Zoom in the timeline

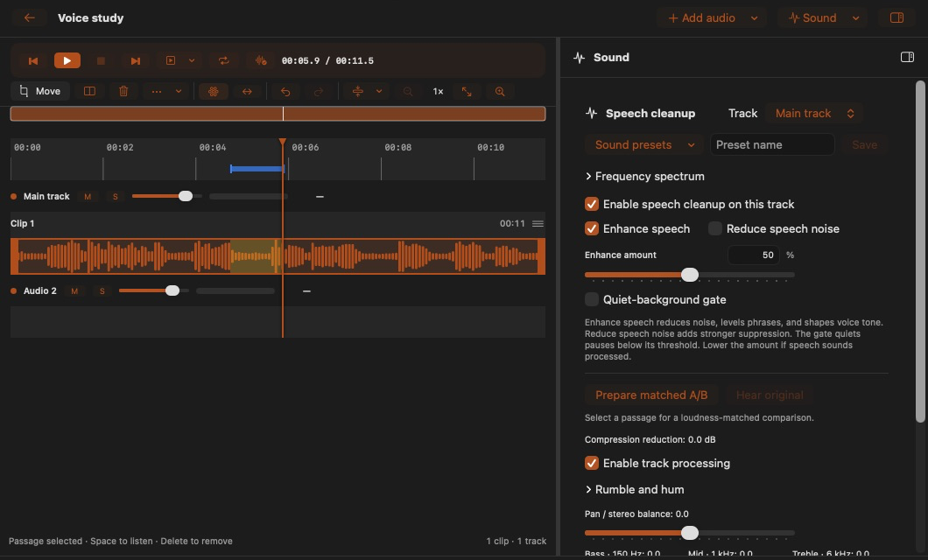[500, 91]
